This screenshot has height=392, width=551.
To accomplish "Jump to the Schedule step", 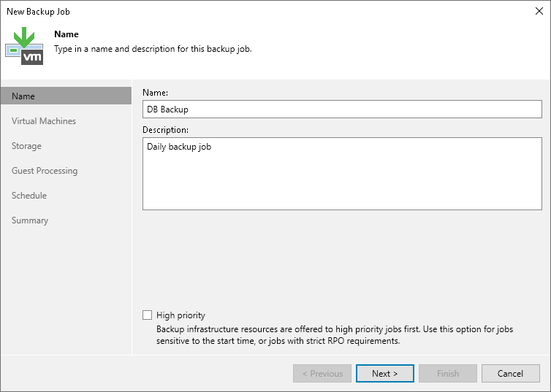I will click(29, 196).
